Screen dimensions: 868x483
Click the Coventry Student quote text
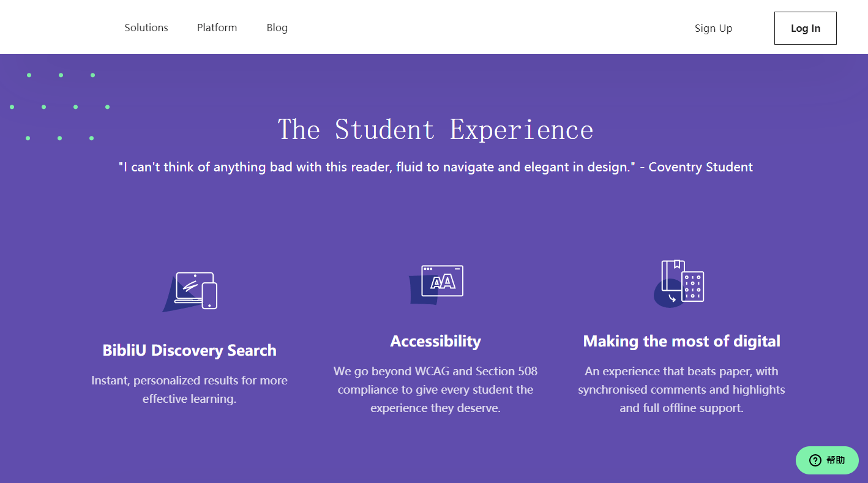pyautogui.click(x=435, y=167)
